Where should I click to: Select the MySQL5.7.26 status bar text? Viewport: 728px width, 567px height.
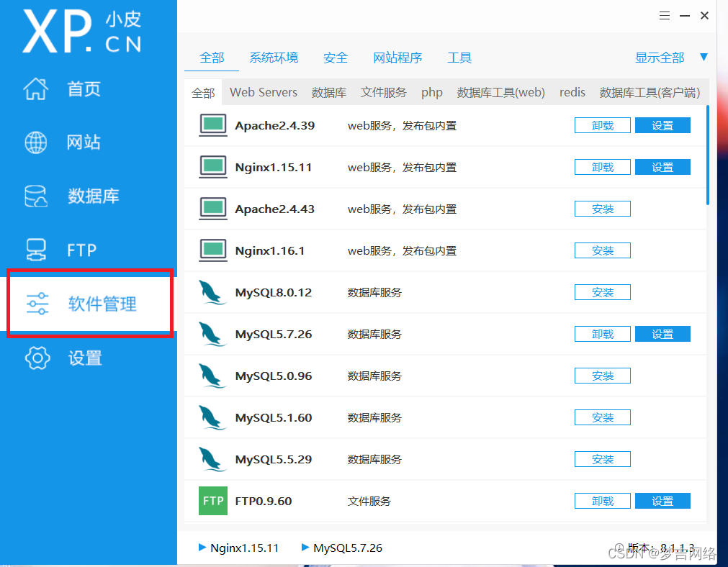pos(348,548)
